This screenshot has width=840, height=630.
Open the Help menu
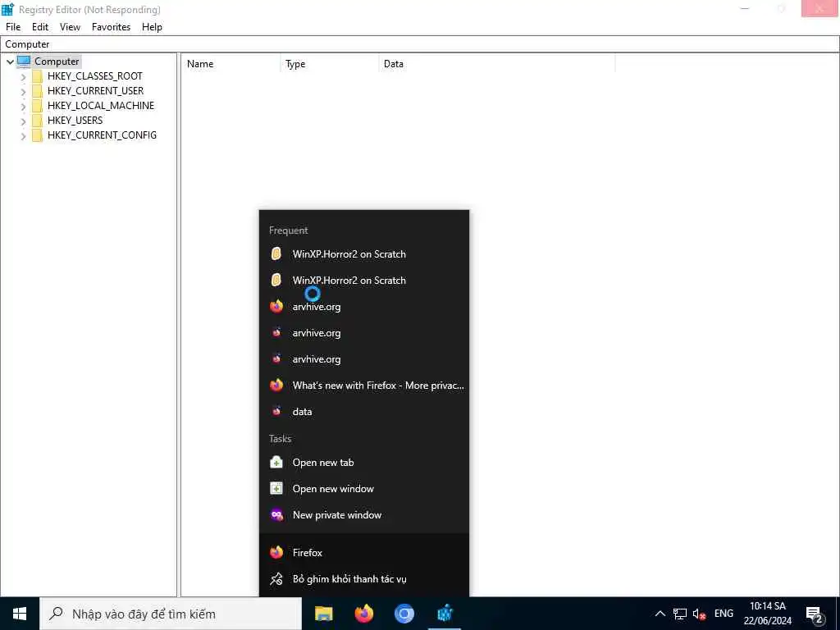(152, 27)
